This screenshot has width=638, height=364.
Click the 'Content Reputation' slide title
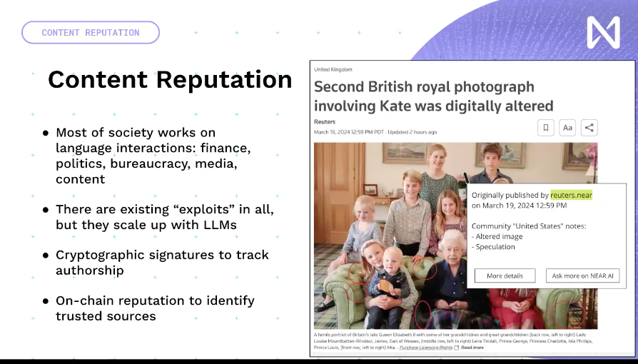[x=170, y=79]
